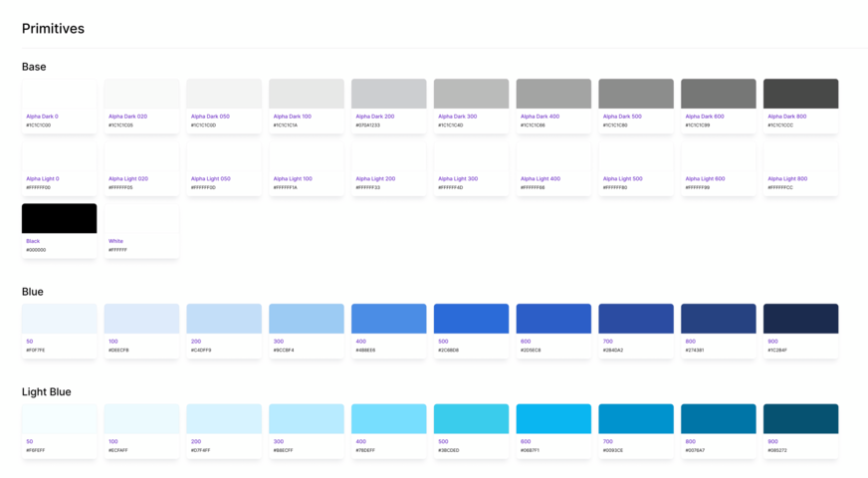
Task: Click the "Alpha Light 020" label
Action: coord(128,179)
